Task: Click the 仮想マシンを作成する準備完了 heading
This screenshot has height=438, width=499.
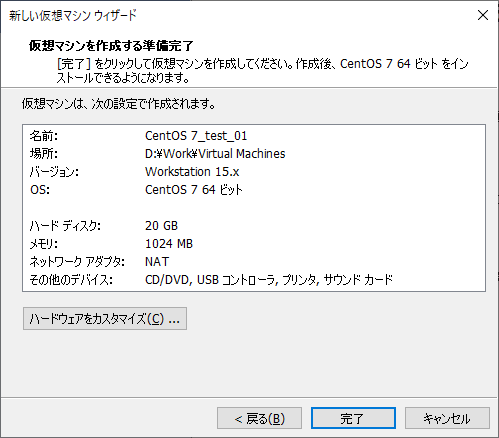Action: (111, 46)
